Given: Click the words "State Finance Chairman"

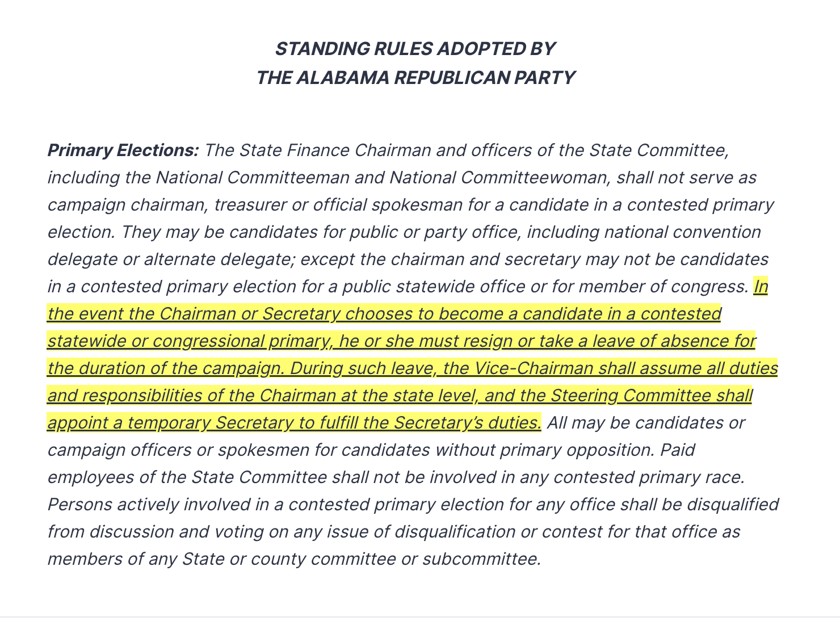Looking at the screenshot, I should pos(335,150).
